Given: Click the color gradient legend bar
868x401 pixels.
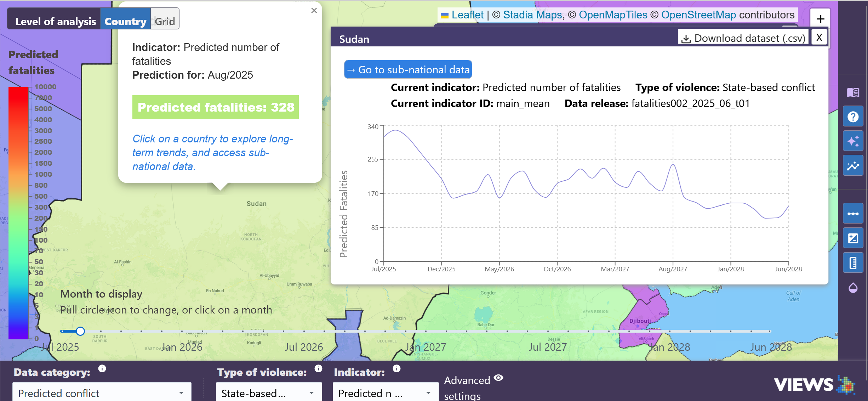Looking at the screenshot, I should coord(18,213).
